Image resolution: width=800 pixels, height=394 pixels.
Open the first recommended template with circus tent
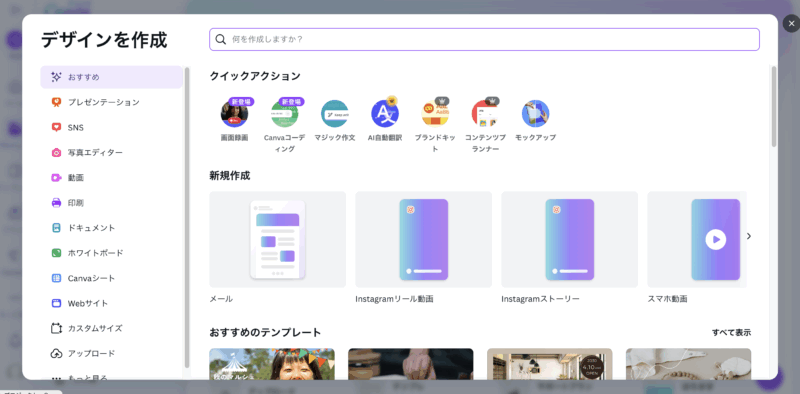coord(272,364)
